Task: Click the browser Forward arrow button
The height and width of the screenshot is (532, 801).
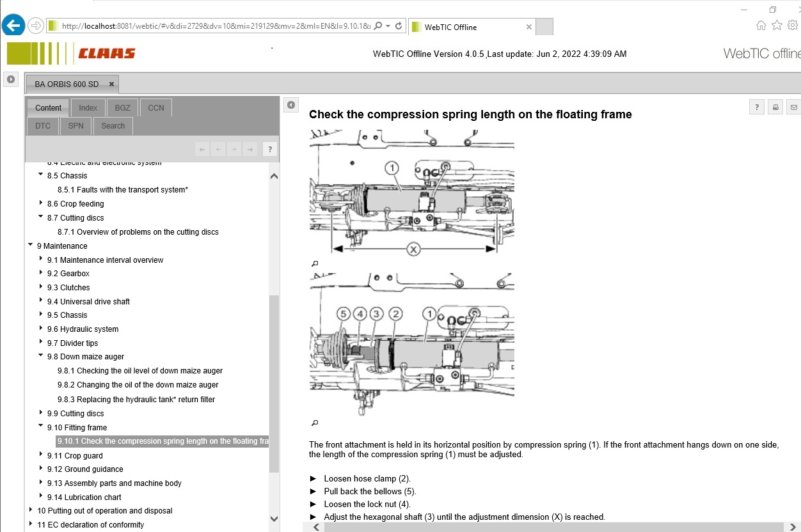Action: [x=36, y=26]
